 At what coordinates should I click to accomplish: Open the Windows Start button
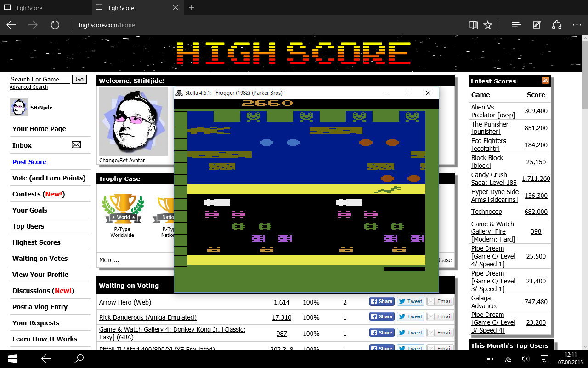pos(12,358)
